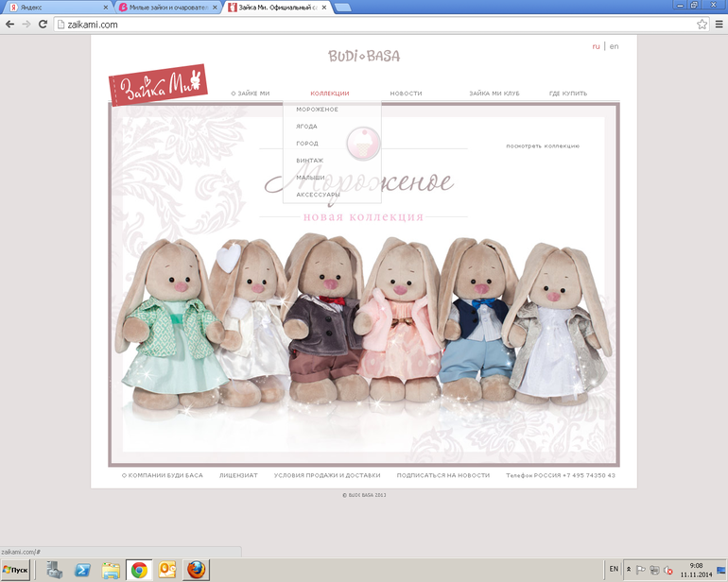The height and width of the screenshot is (582, 728).
Task: Open О КОМПАНИИ БУДИ БАСА footer link
Action: pos(162,475)
